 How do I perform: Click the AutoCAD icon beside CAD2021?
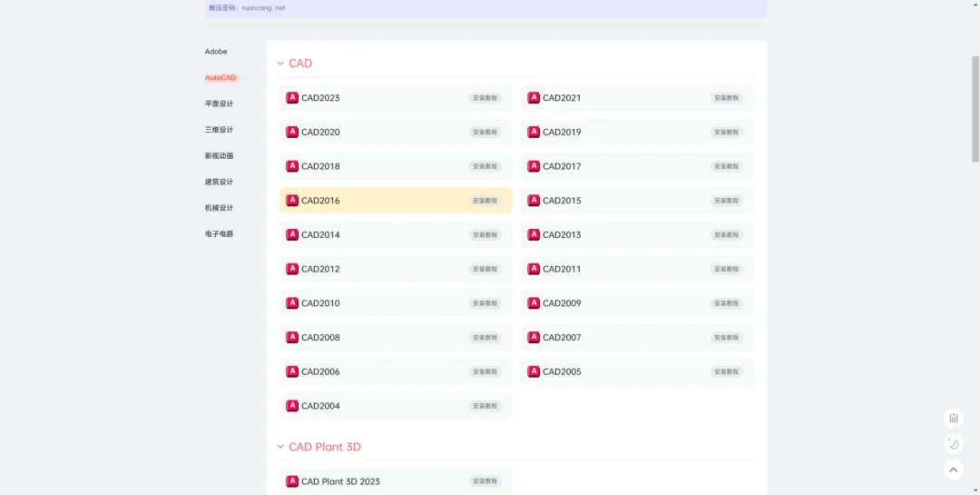coord(534,97)
